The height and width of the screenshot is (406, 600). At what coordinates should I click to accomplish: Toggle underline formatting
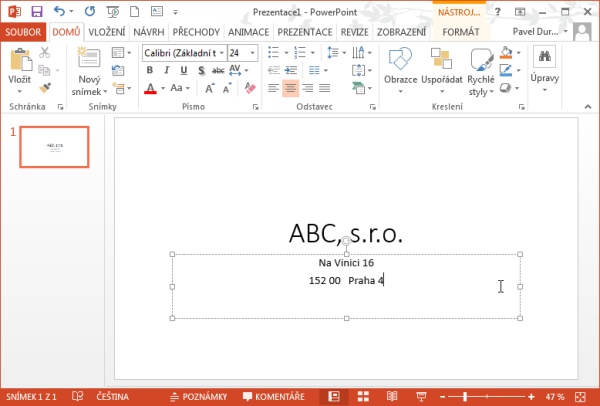pos(184,70)
